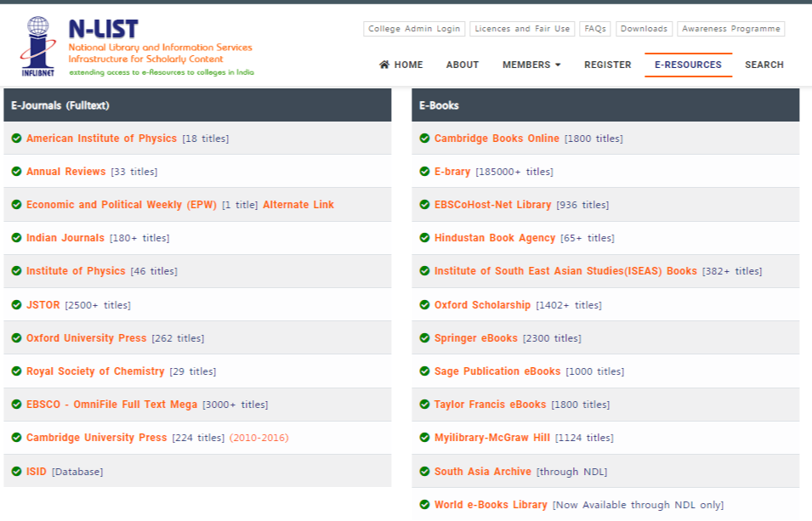The width and height of the screenshot is (812, 521).
Task: Click the check icon next to Myilibrary-McGraw Hill
Action: (424, 438)
